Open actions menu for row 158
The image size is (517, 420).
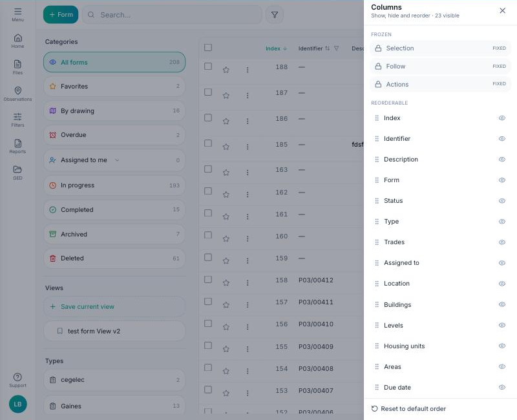(248, 283)
